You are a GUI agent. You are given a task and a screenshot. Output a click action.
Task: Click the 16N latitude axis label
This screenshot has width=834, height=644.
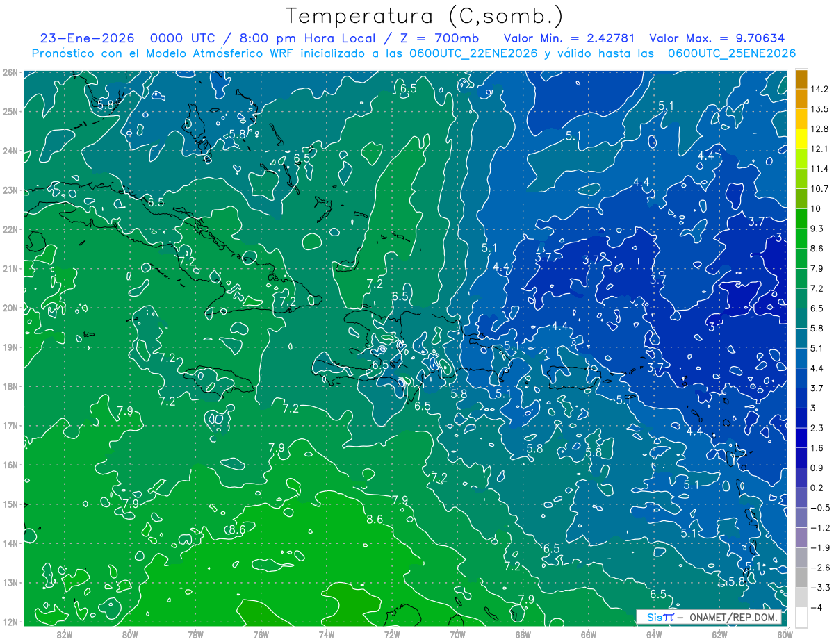tap(10, 465)
